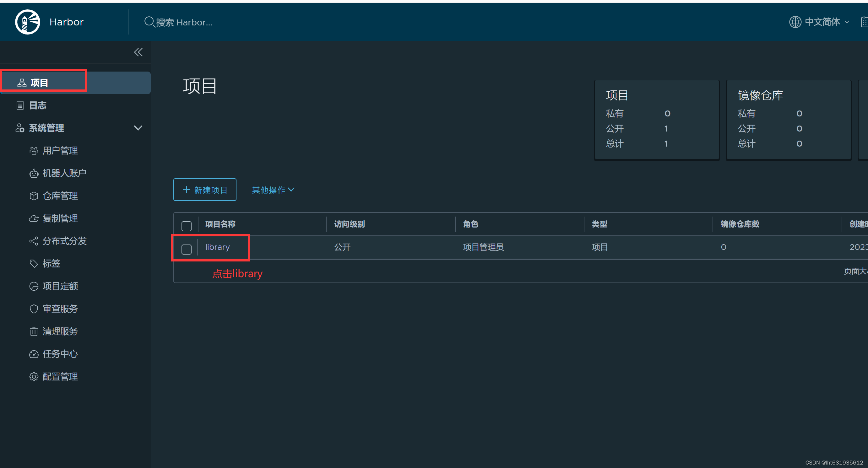
Task: Click the 任务中心 gauge icon
Action: tap(34, 354)
